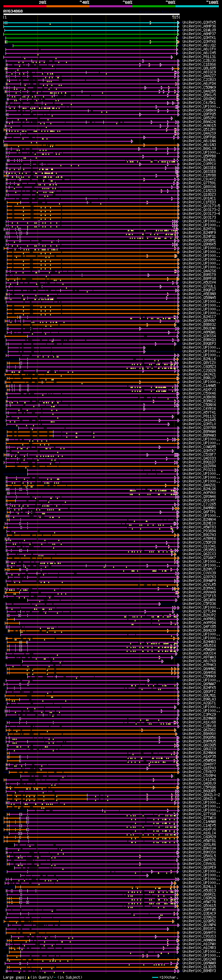Click the label UniRef100_B2HSI7
This screenshot has width=222, height=980.
(x=199, y=317)
